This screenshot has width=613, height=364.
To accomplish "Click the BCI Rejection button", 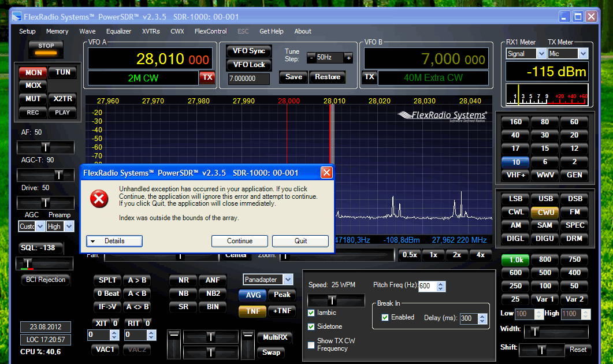I will [x=46, y=280].
